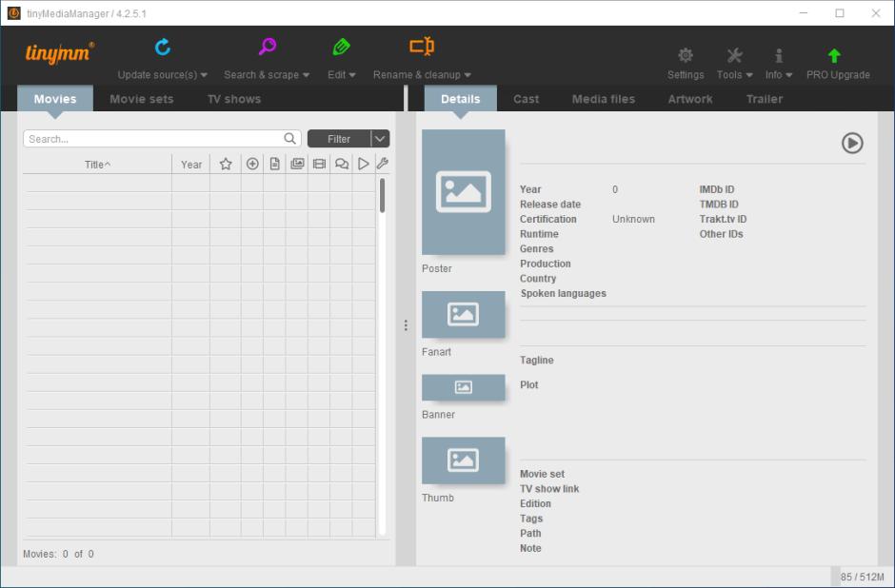Click the film strip trailer column icon
The height and width of the screenshot is (588, 895).
point(320,165)
